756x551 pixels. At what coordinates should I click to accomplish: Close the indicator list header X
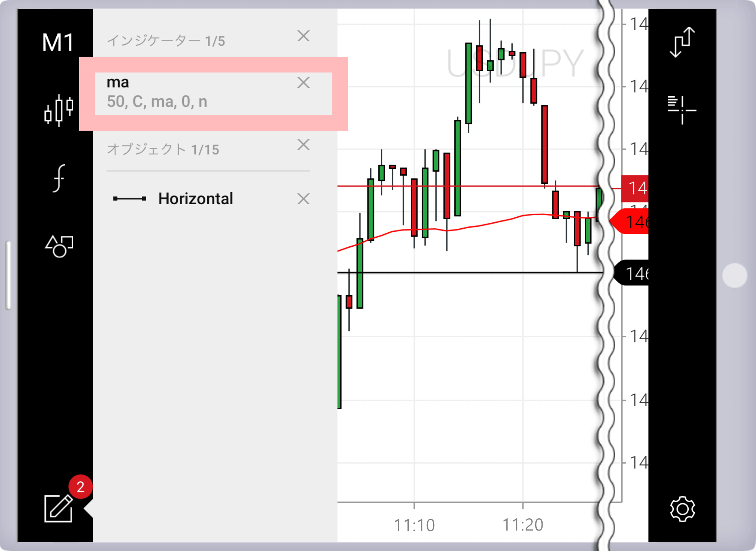[x=303, y=36]
